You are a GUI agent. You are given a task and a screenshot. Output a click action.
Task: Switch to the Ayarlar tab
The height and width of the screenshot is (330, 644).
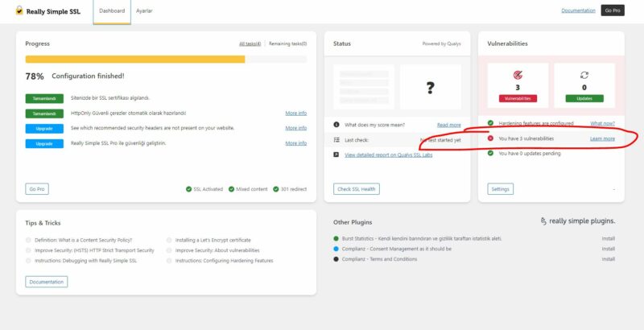coord(144,10)
